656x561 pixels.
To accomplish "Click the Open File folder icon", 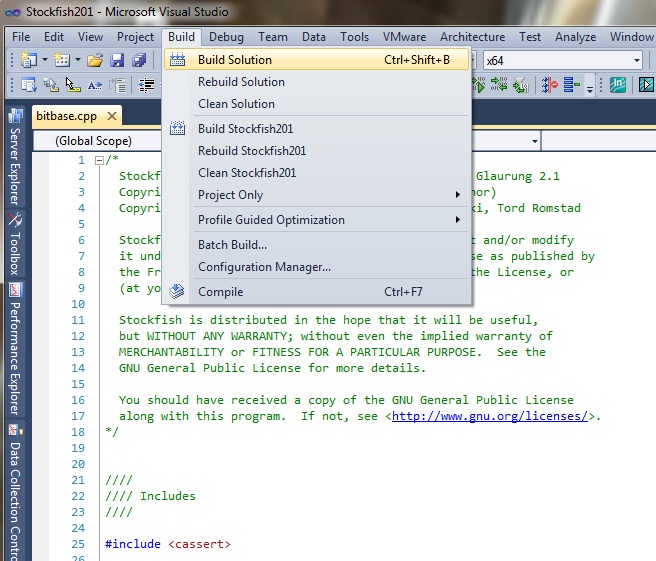I will [95, 61].
